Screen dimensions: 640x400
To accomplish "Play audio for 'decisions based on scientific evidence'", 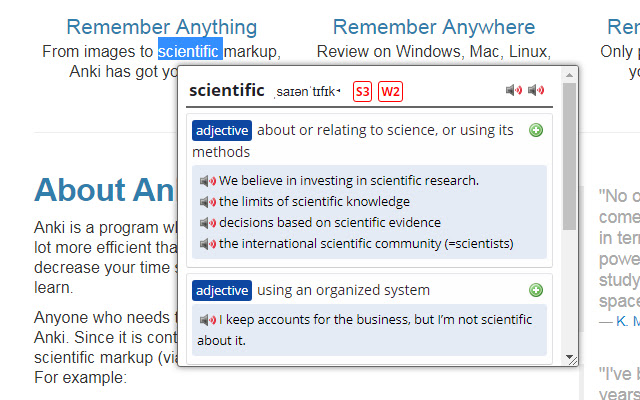I will [x=208, y=223].
